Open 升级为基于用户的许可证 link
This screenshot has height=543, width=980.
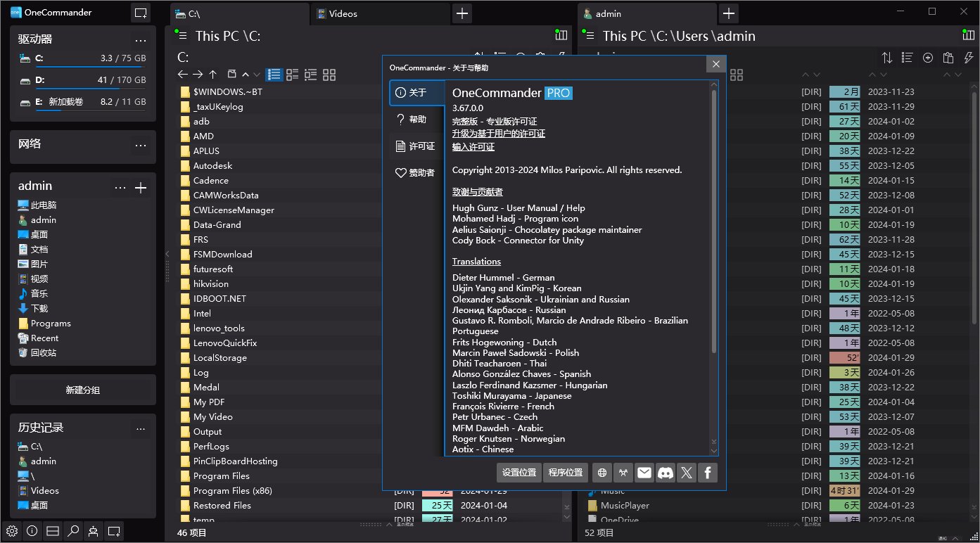[x=498, y=134]
